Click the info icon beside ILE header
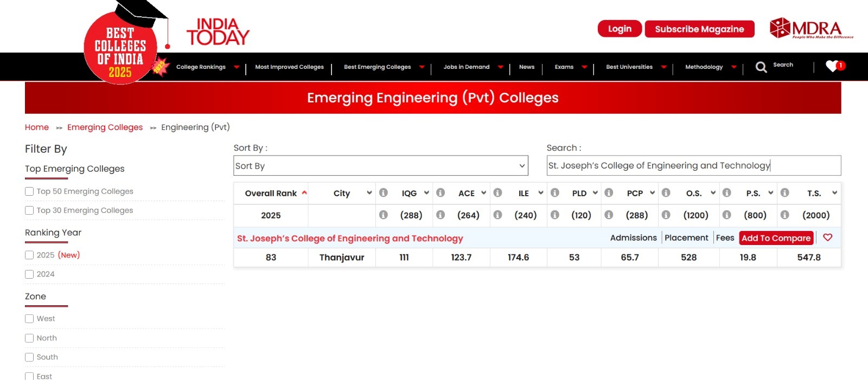This screenshot has height=380, width=868. [x=497, y=193]
